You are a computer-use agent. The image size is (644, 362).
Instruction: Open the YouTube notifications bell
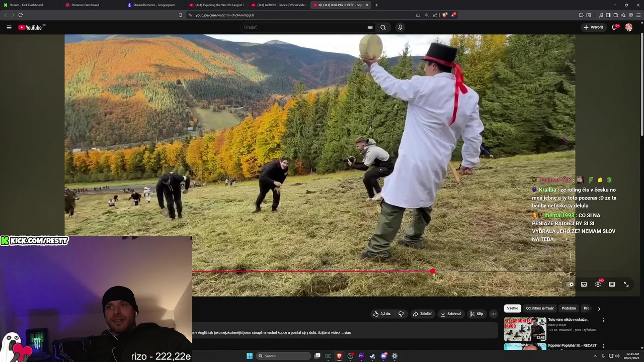tap(614, 27)
